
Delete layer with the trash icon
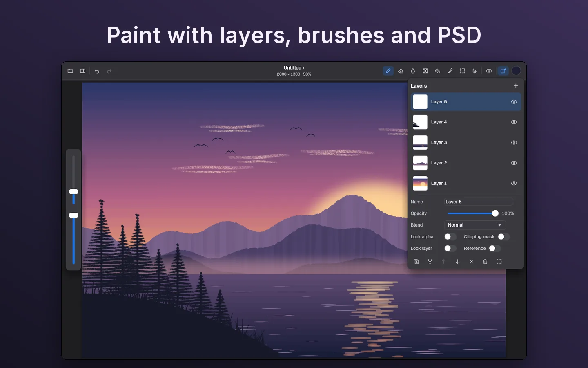tap(485, 262)
